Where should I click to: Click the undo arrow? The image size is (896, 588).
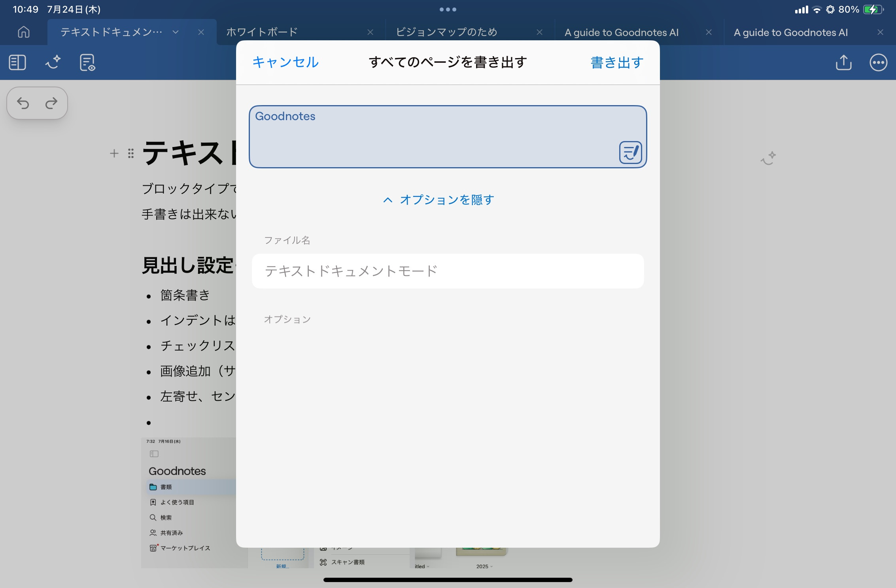[23, 104]
